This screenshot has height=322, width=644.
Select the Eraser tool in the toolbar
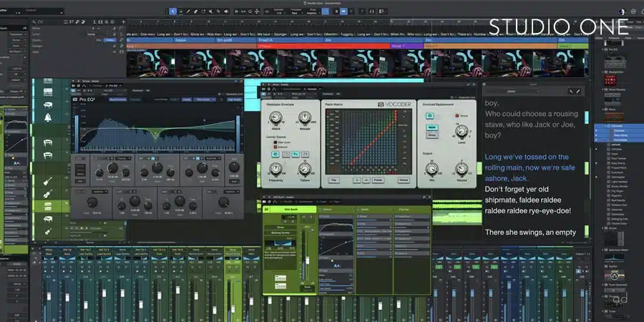tap(195, 11)
